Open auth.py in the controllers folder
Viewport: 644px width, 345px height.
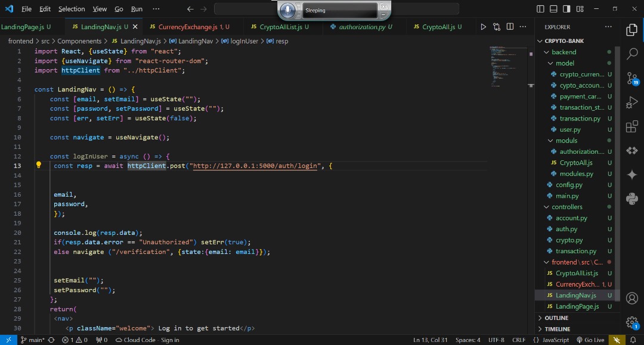click(566, 229)
